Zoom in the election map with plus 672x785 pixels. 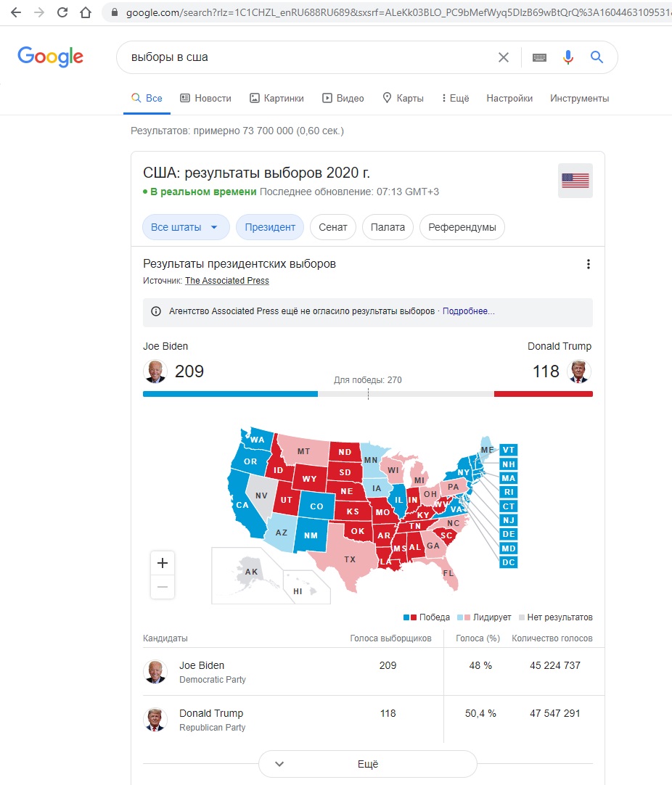[x=163, y=563]
